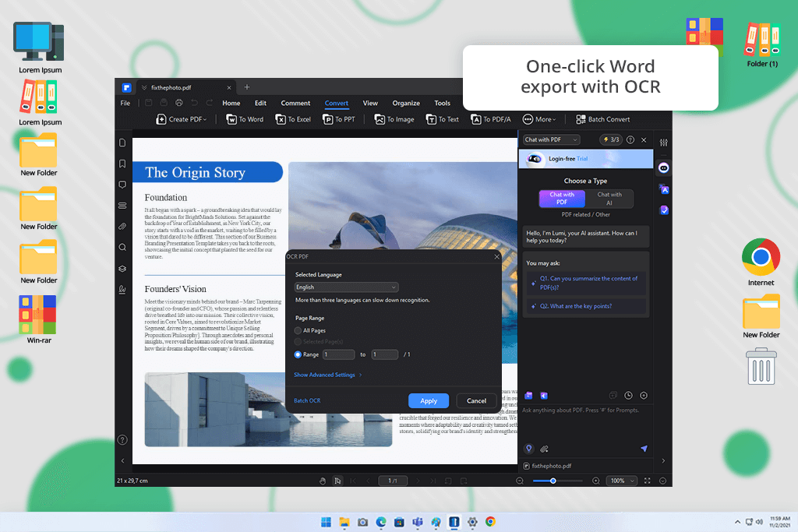Select the hand pan tool
798x532 pixels.
[x=323, y=481]
